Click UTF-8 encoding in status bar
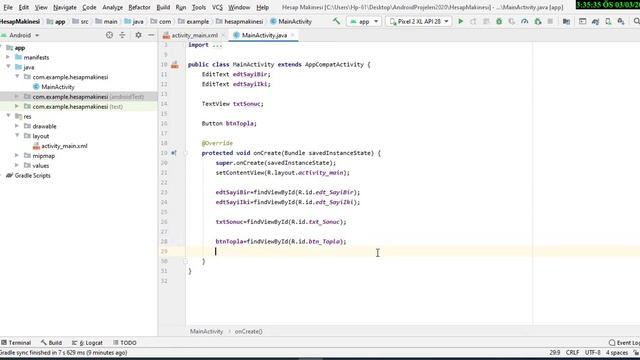The image size is (640, 360). coord(592,352)
